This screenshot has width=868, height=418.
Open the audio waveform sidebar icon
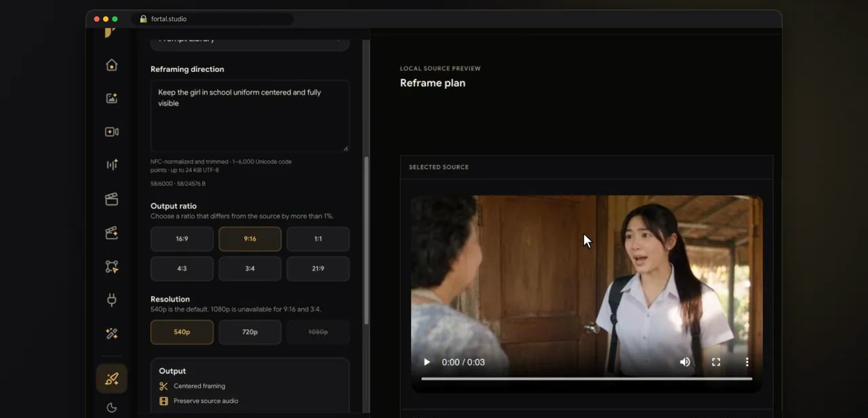point(112,165)
